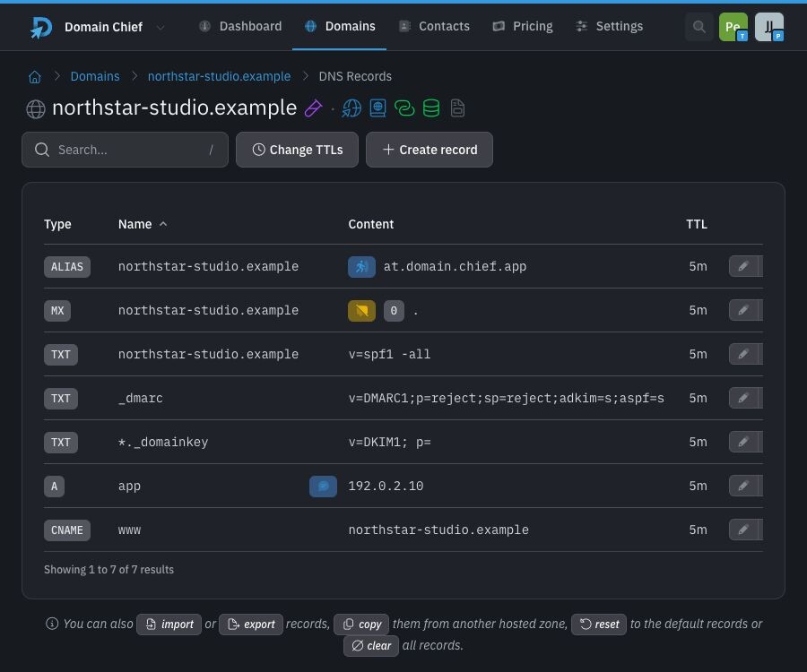The image size is (807, 672).
Task: Click the green database icon
Action: coord(431,108)
